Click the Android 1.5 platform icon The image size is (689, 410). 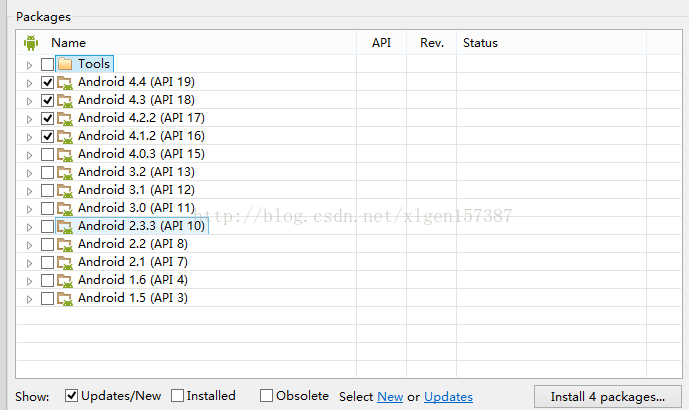point(65,299)
